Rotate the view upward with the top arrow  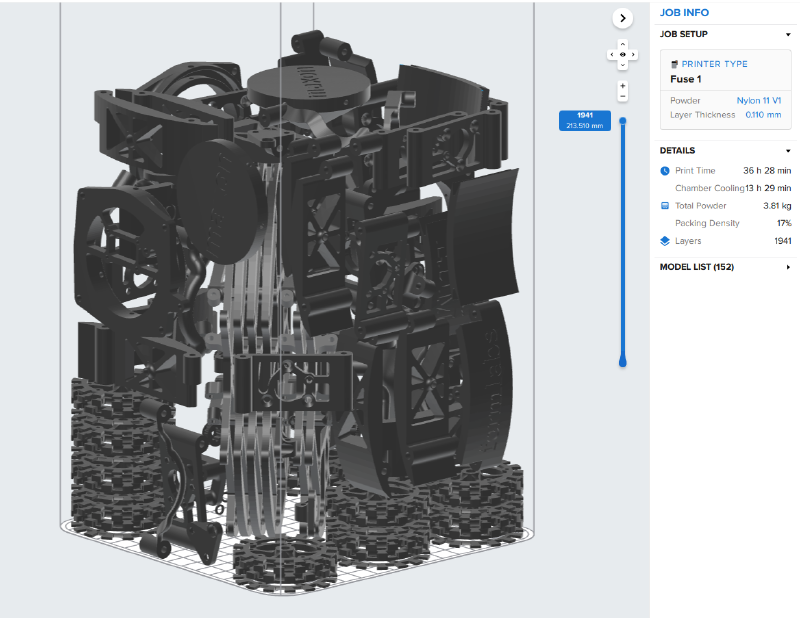(622, 44)
